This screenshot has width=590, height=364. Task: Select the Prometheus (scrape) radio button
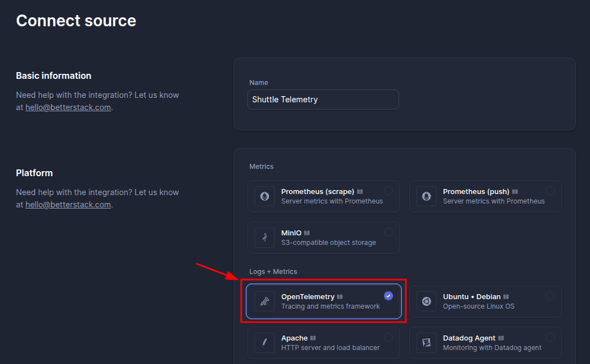(x=388, y=191)
